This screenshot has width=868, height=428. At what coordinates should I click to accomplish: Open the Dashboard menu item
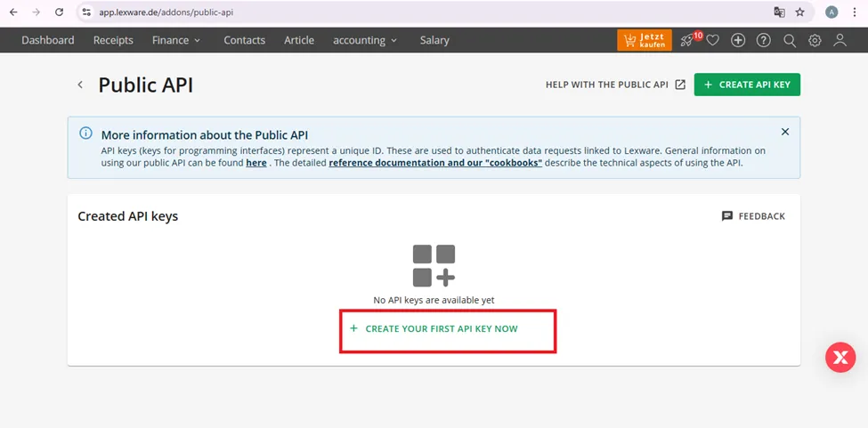(x=47, y=40)
